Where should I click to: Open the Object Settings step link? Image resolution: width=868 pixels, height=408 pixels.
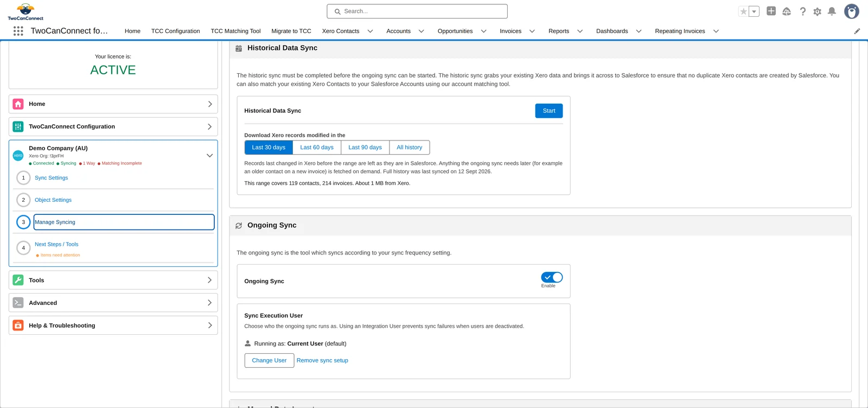point(53,200)
